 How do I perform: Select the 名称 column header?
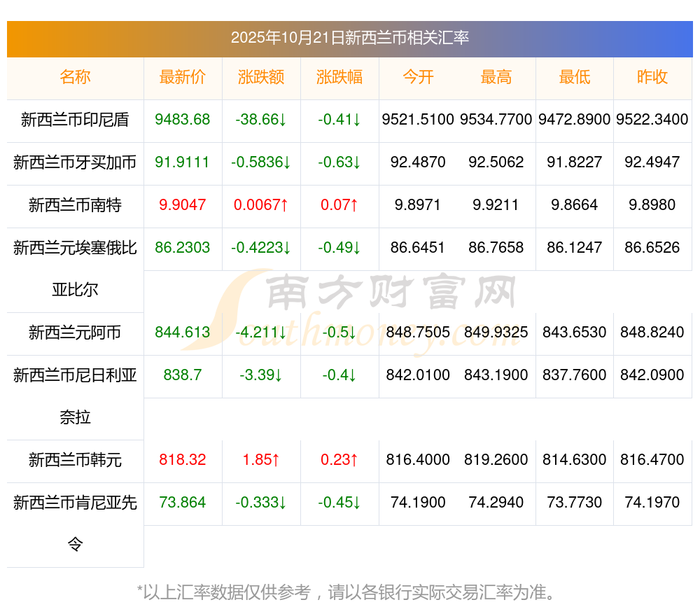pyautogui.click(x=75, y=78)
